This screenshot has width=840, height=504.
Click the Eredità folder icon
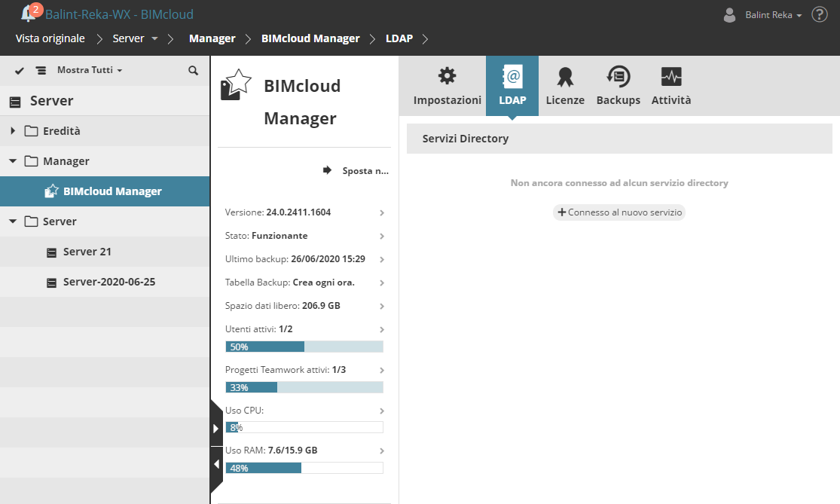pos(31,131)
